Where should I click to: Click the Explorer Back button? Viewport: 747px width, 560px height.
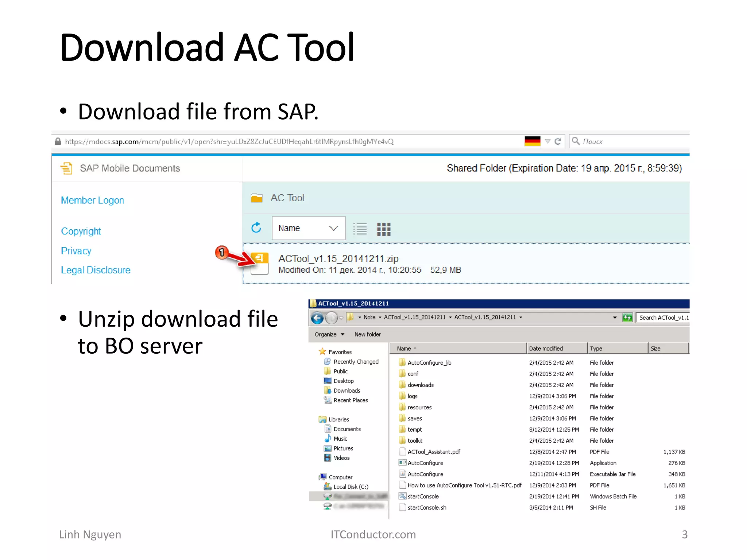317,318
